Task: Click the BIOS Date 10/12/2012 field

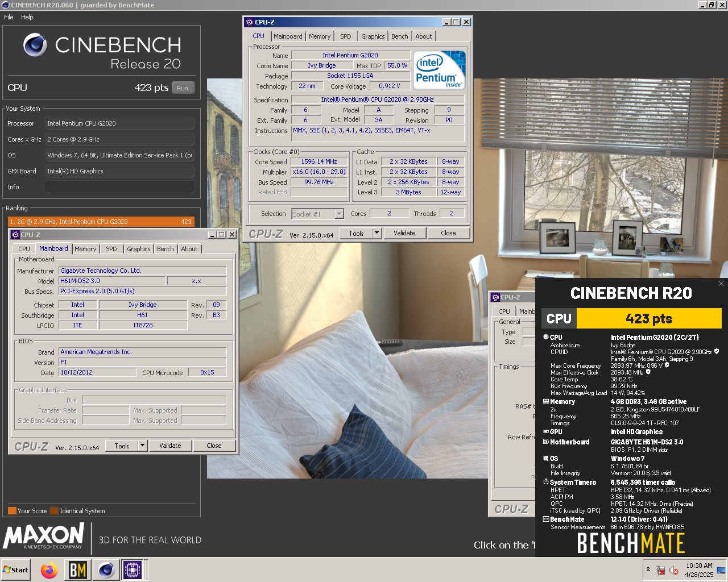Action: coord(97,372)
